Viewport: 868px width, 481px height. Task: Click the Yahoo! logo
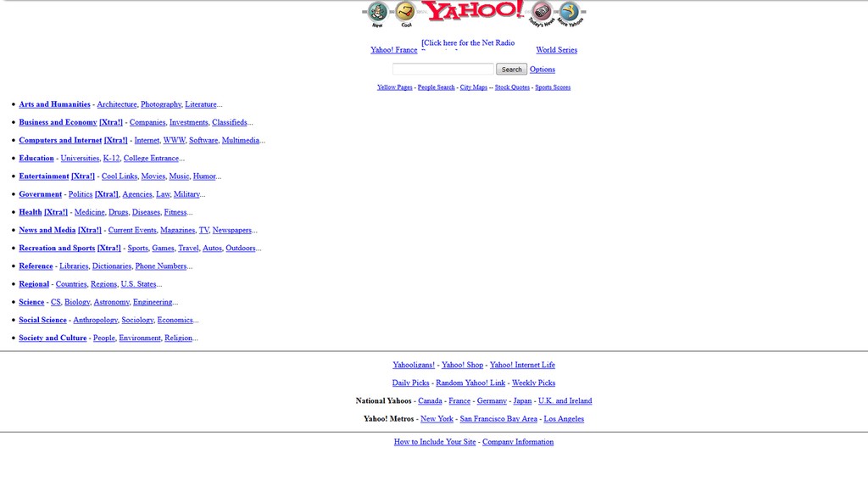coord(473,11)
